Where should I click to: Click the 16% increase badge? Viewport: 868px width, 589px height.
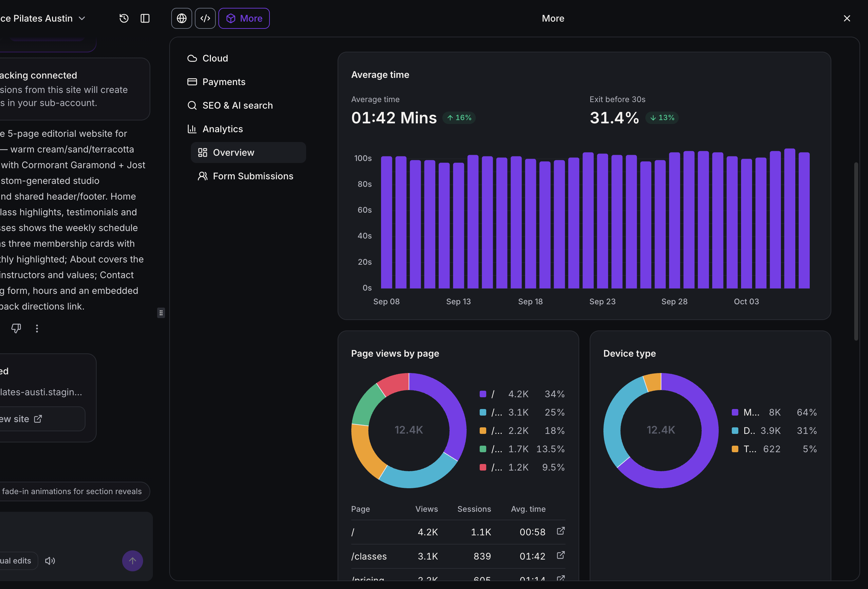tap(459, 117)
